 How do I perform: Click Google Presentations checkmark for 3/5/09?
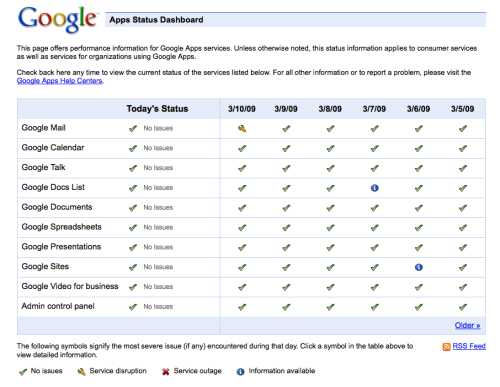[x=463, y=248]
